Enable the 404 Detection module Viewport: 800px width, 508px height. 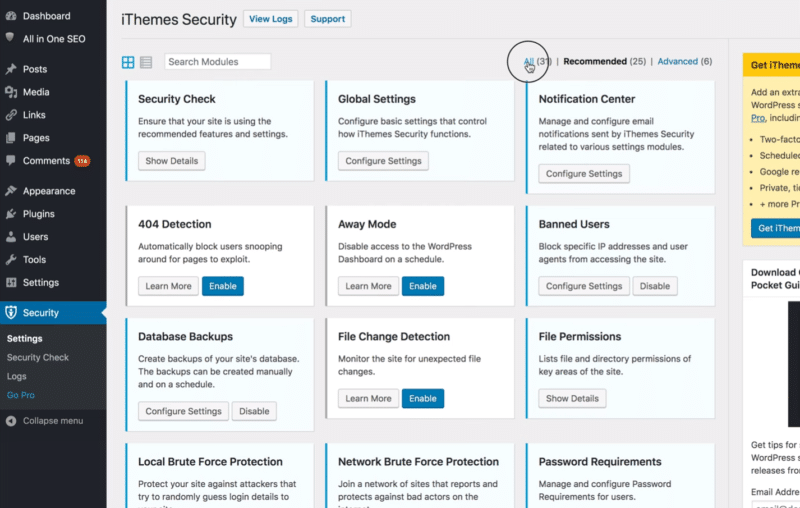coord(222,286)
